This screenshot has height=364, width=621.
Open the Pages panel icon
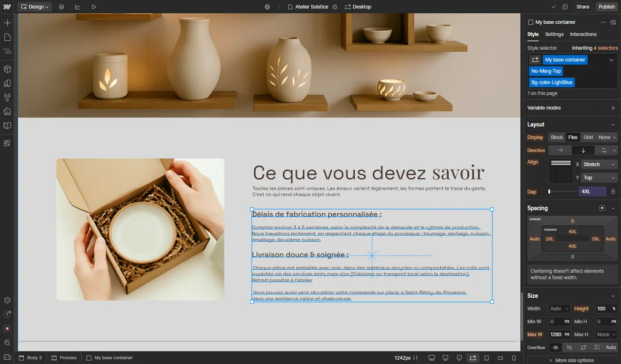(7, 37)
